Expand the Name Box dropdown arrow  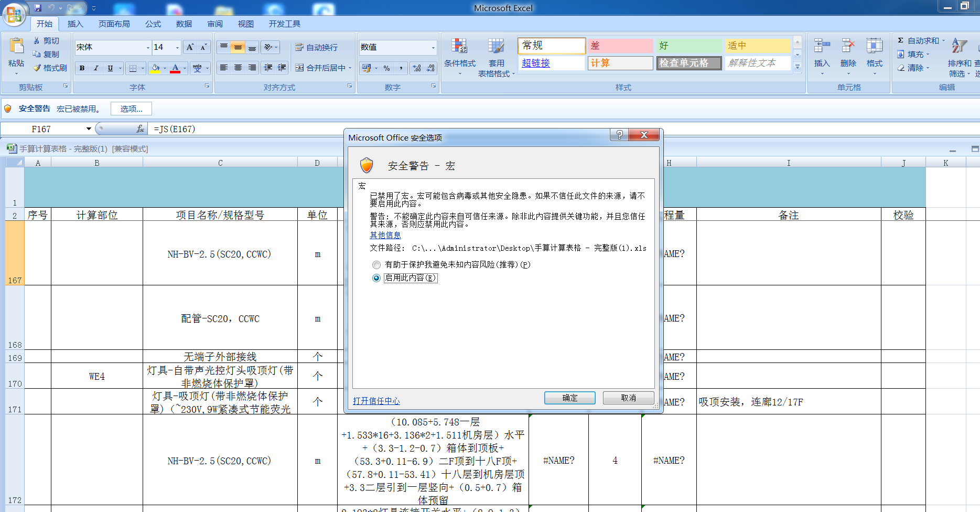tap(89, 129)
